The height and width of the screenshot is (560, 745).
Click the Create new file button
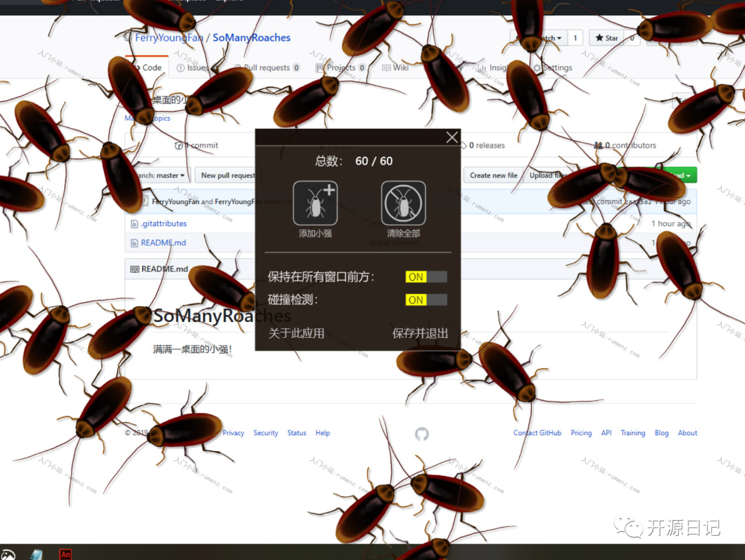tap(493, 175)
